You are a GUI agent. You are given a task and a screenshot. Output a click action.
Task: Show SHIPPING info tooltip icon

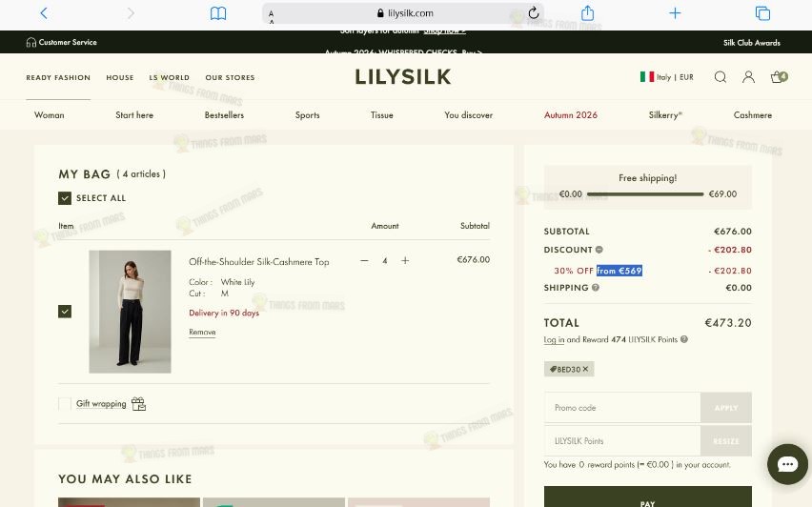[x=596, y=288]
